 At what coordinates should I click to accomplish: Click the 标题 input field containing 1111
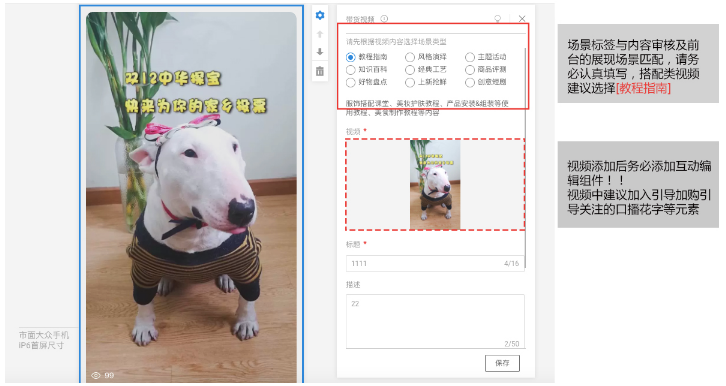click(435, 263)
